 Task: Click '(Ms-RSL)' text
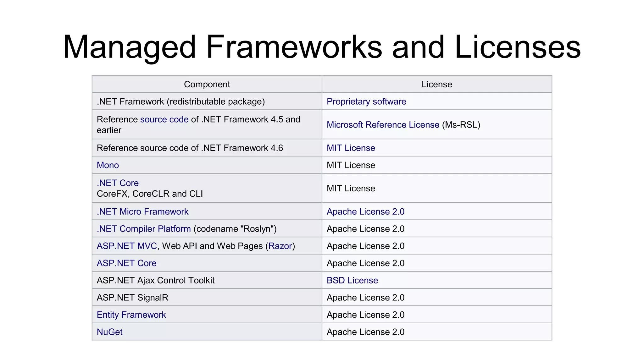[461, 125]
